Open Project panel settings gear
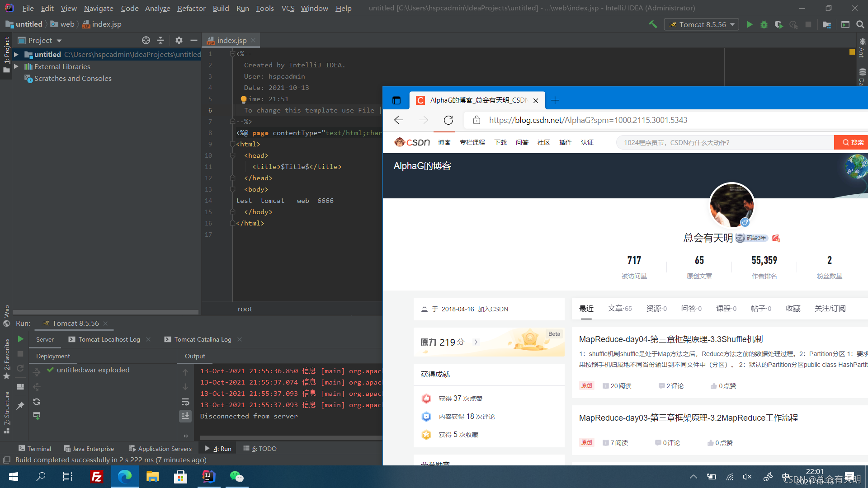The width and height of the screenshot is (868, 488). [x=179, y=40]
